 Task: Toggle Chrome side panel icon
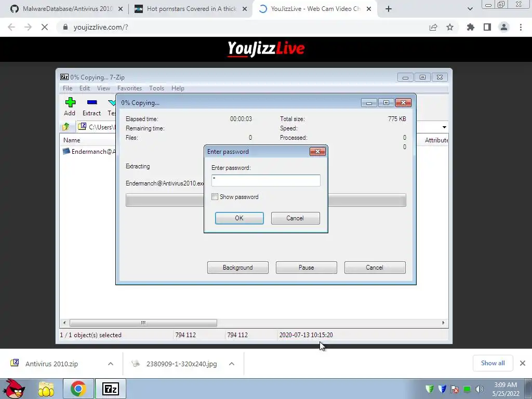click(487, 27)
